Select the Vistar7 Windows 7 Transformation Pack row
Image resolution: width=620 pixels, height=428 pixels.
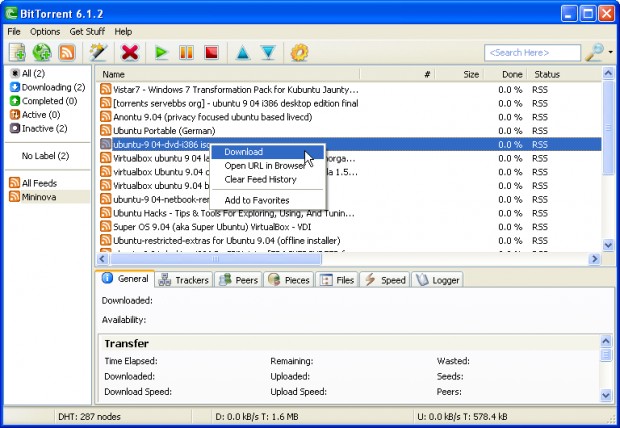(350, 90)
